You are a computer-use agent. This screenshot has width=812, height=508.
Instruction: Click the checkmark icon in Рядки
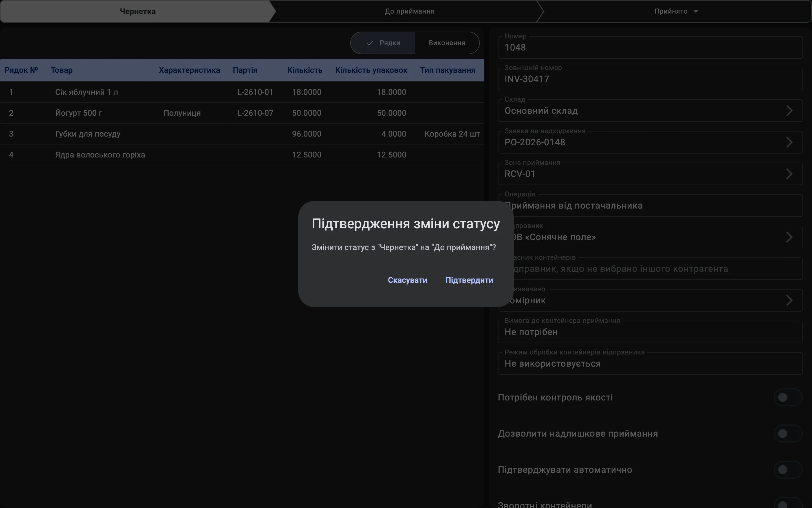click(x=370, y=43)
